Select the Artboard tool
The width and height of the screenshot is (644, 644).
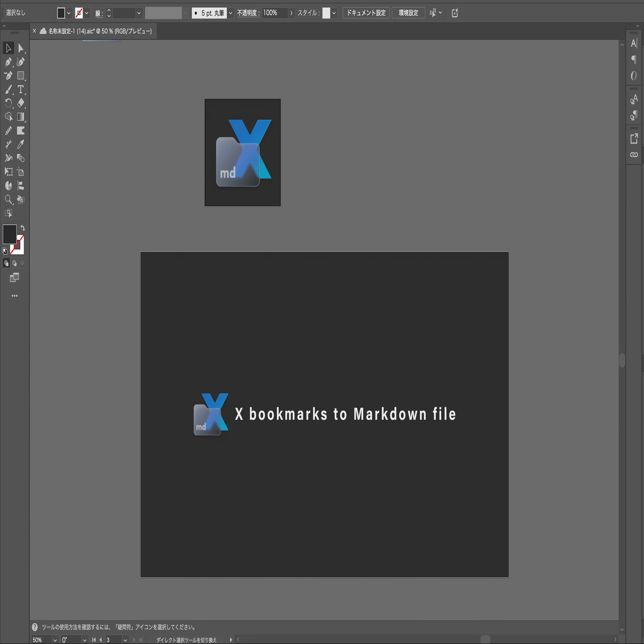coord(21,172)
